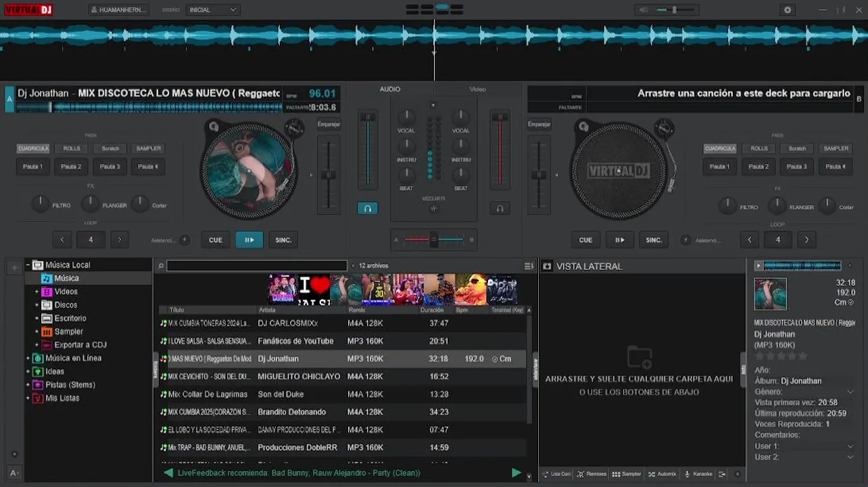Click the Pistas (Stems) folder icon
Image resolution: width=868 pixels, height=487 pixels.
point(38,385)
